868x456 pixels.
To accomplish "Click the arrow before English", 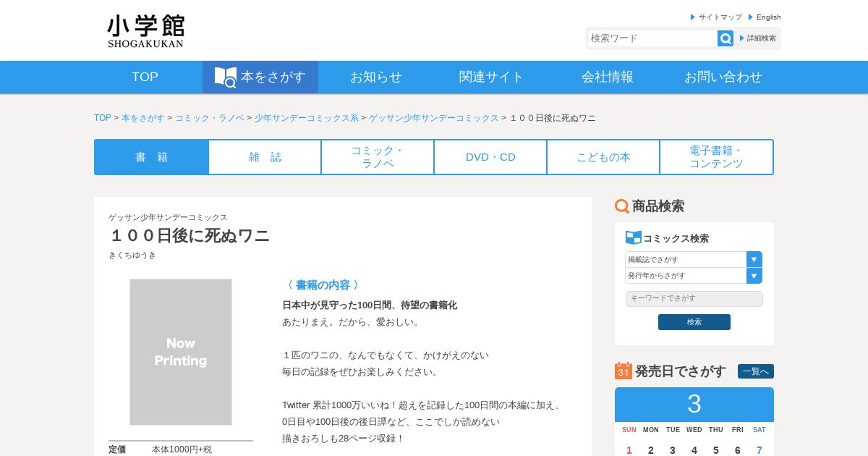I will coord(751,17).
